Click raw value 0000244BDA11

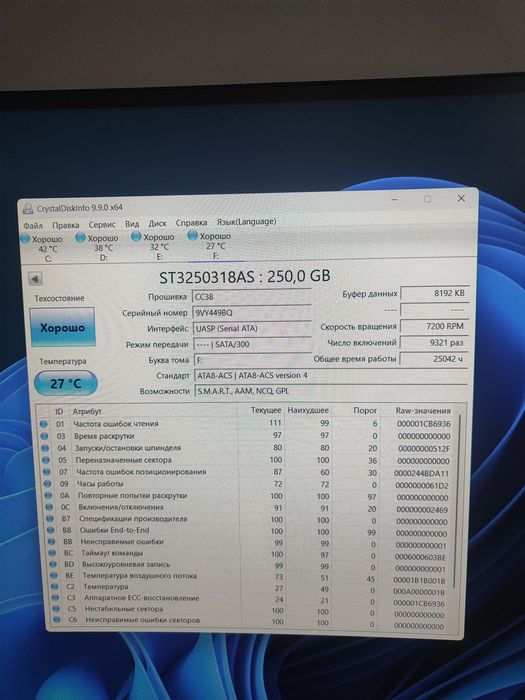(x=421, y=473)
